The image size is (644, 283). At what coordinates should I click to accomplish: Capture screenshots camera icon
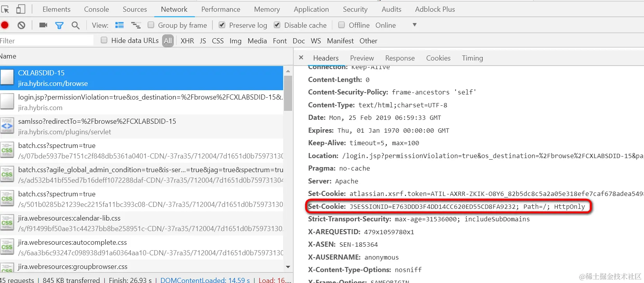point(43,25)
